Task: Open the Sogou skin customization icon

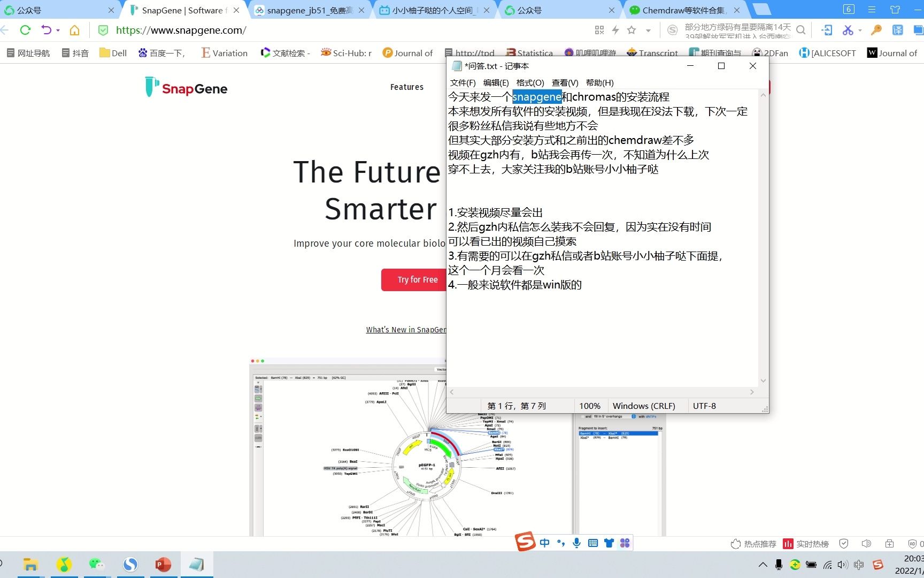Action: (609, 543)
